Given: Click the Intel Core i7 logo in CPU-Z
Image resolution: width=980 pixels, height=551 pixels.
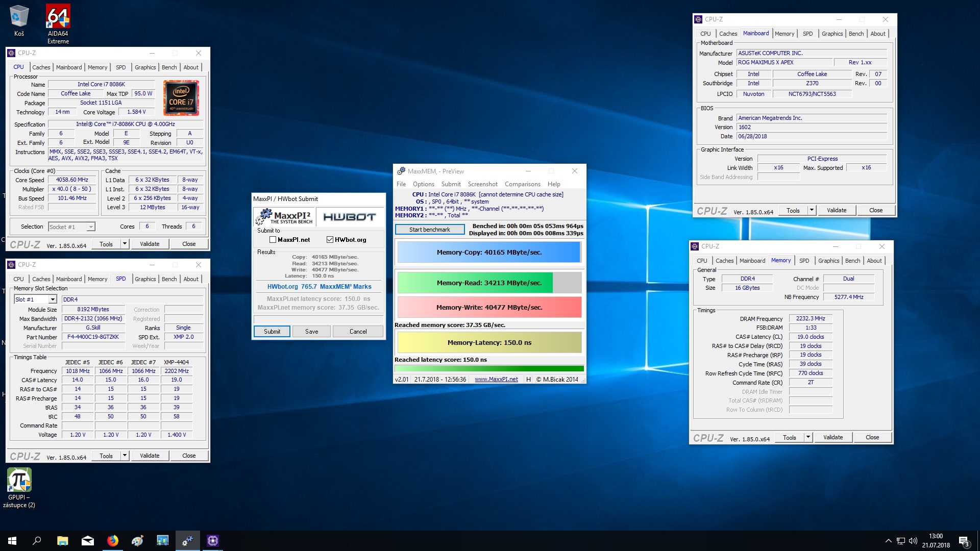Looking at the screenshot, I should coord(181,97).
